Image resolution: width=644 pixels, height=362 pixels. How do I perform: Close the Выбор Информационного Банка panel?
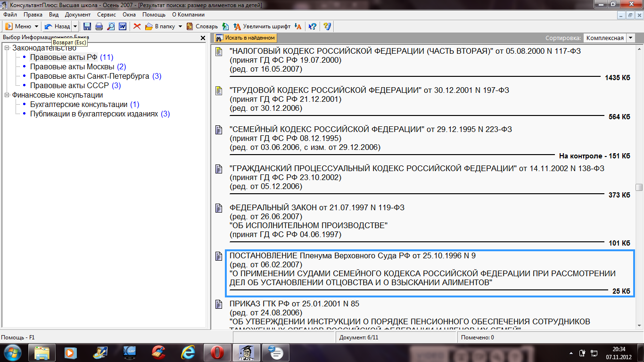[203, 38]
